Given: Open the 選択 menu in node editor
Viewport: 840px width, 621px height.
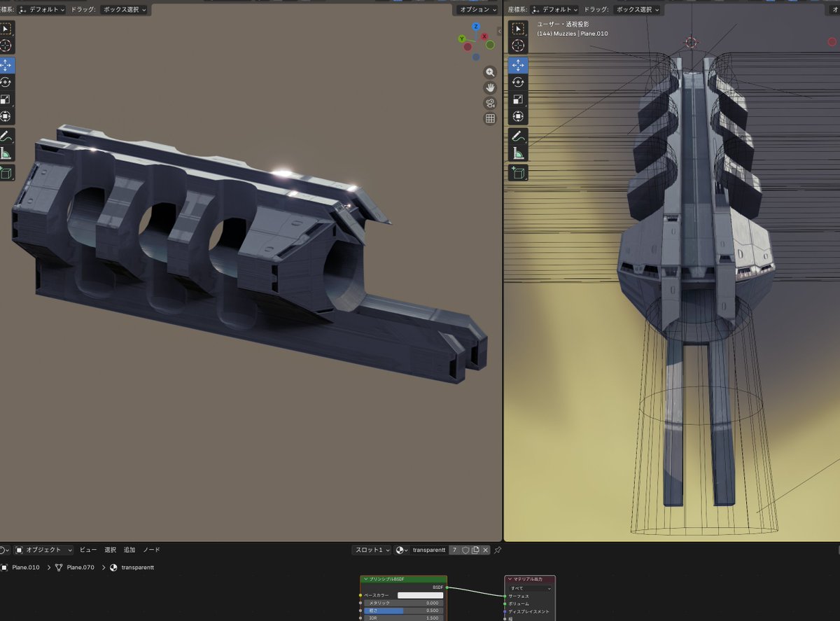Looking at the screenshot, I should point(111,550).
